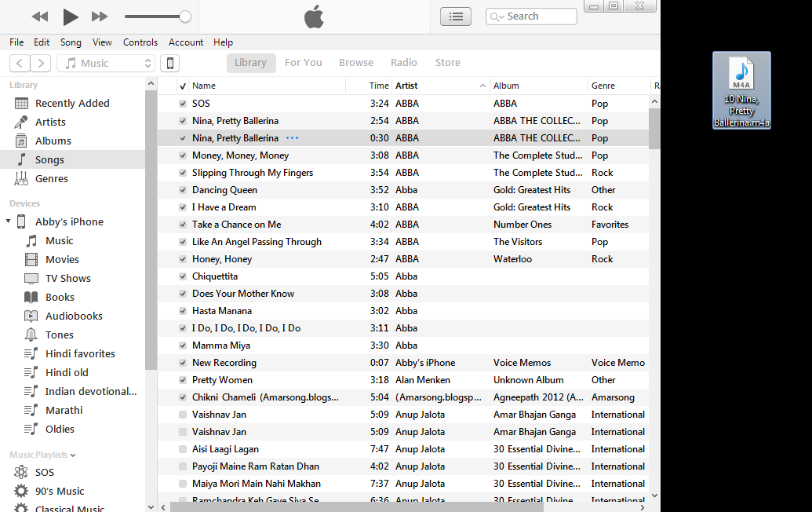Open the Controls menu
Viewport: 812px width, 512px height.
[140, 42]
